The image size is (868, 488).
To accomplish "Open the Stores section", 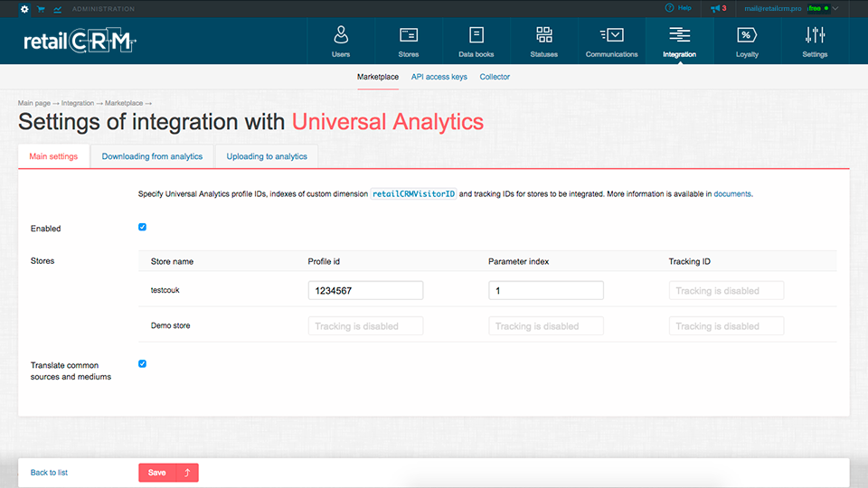I will pyautogui.click(x=409, y=42).
